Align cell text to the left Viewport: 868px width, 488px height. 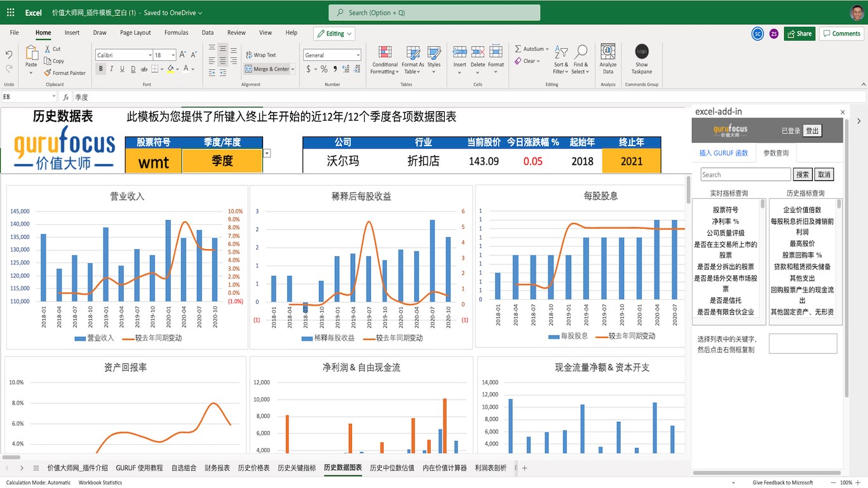click(212, 62)
